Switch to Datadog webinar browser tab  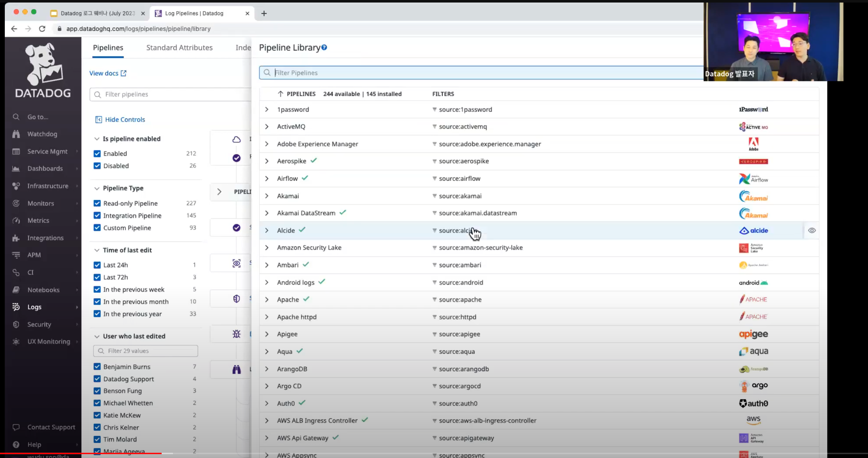(x=98, y=14)
